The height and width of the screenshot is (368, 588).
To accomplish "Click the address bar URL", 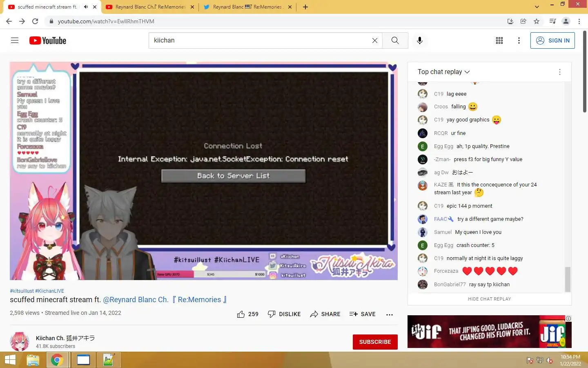I will point(106,21).
